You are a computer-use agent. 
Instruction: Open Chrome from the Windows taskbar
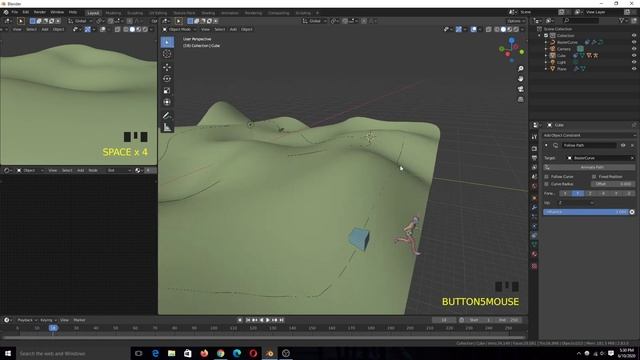(x=220, y=353)
